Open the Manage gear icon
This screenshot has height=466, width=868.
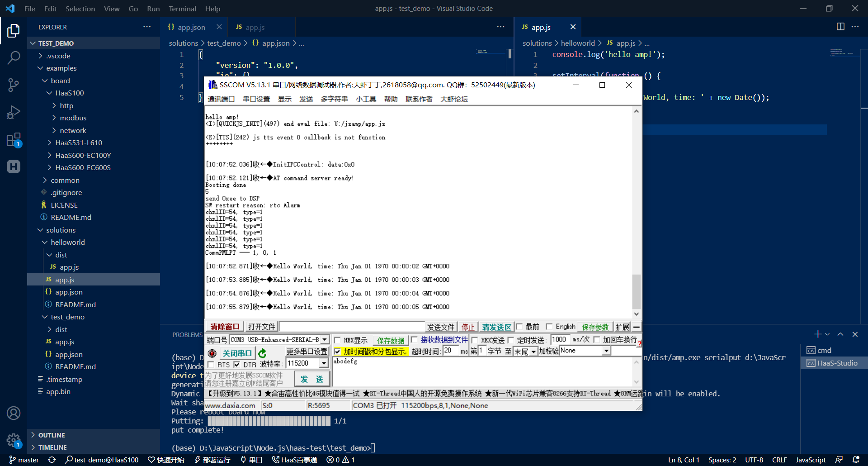pyautogui.click(x=14, y=440)
